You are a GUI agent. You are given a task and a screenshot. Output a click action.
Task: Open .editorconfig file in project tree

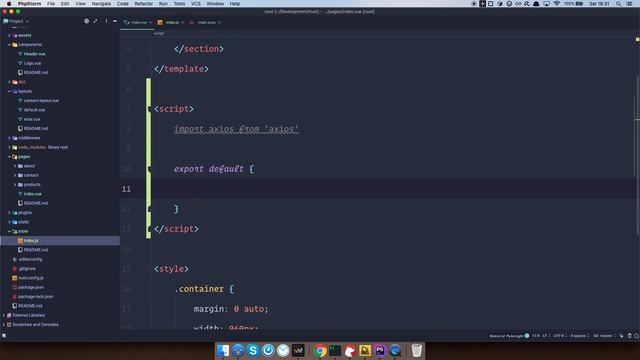(30, 259)
